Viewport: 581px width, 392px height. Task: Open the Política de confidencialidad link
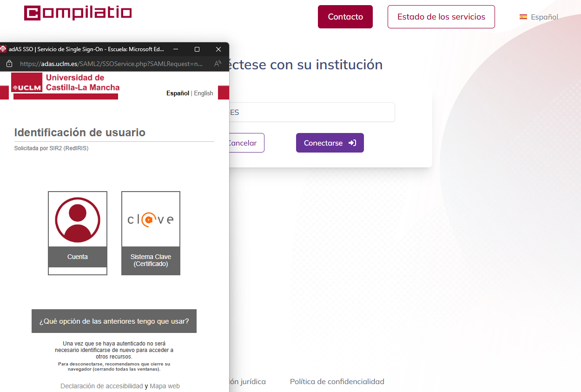(337, 382)
